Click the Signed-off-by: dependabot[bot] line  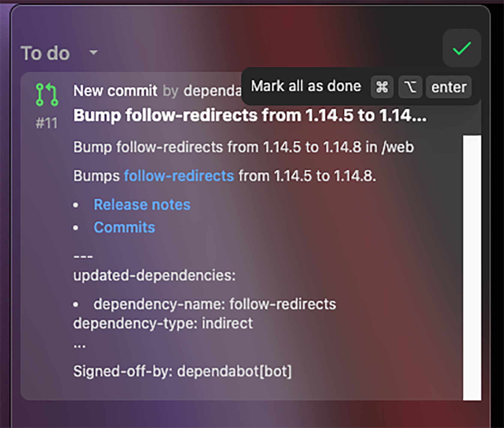182,371
